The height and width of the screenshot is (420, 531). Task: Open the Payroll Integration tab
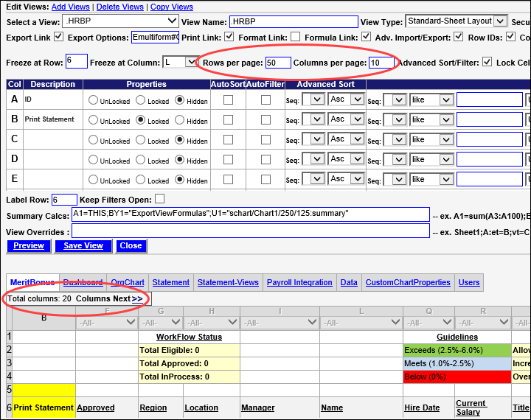click(301, 282)
